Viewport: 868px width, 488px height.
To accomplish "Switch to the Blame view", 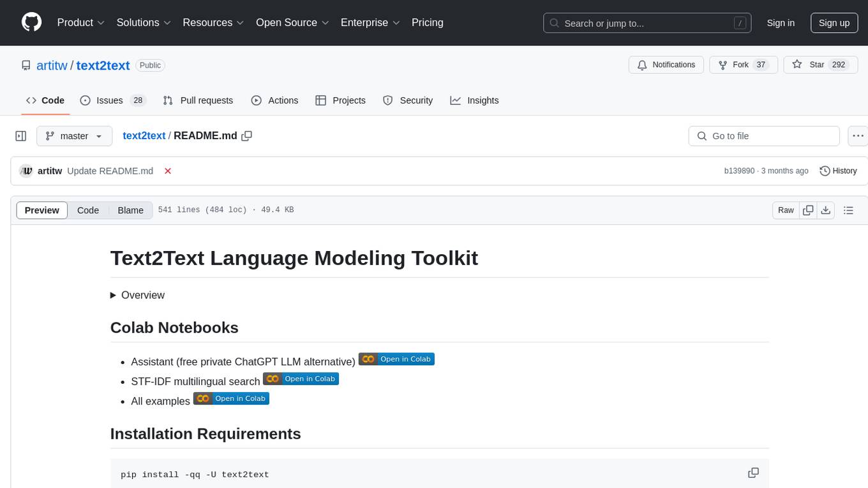I will [x=131, y=210].
